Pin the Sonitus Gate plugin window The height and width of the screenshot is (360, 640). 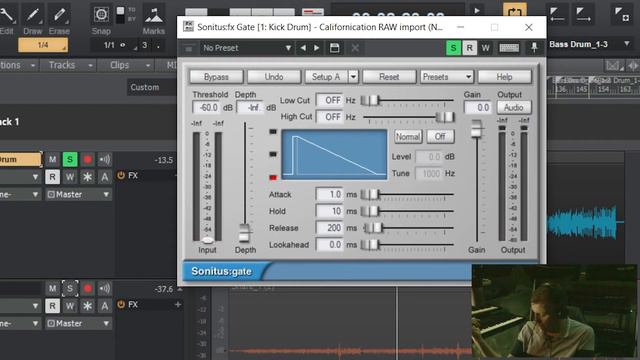[534, 48]
